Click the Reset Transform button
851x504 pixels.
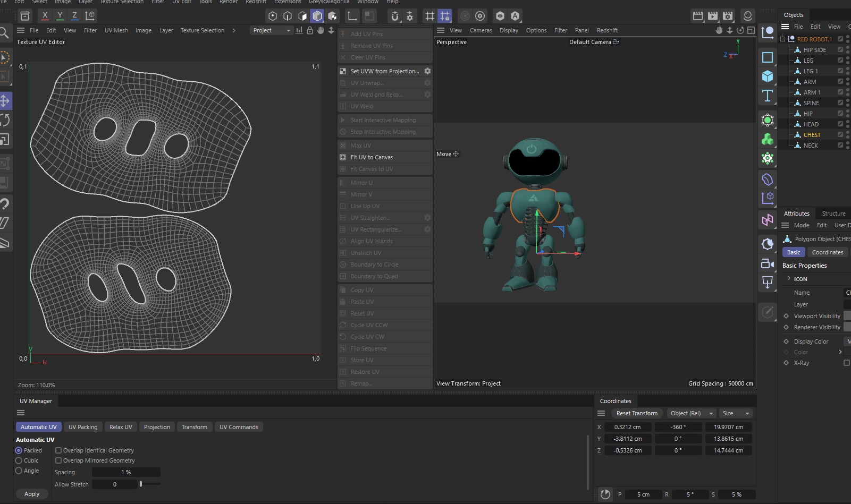click(637, 413)
